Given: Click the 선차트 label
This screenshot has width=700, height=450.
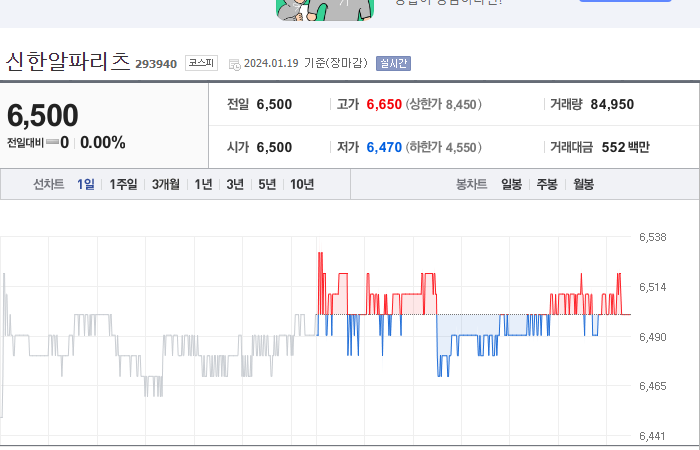Looking at the screenshot, I should coord(49,184).
